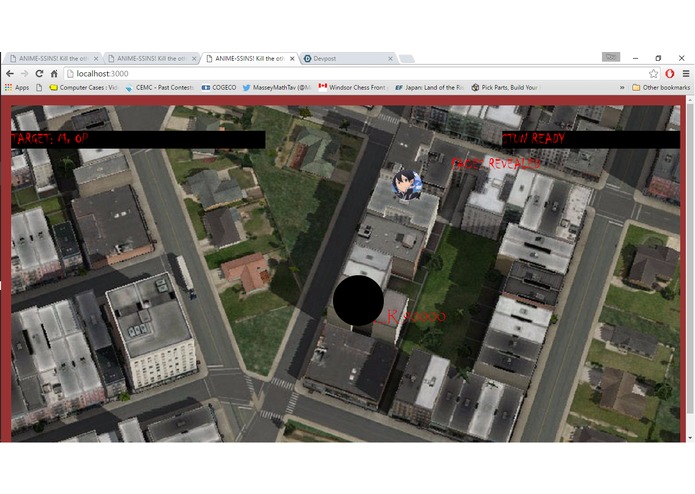Open the MasseyMathTav Twitter bookmark
The width and height of the screenshot is (695, 494).
coord(277,88)
